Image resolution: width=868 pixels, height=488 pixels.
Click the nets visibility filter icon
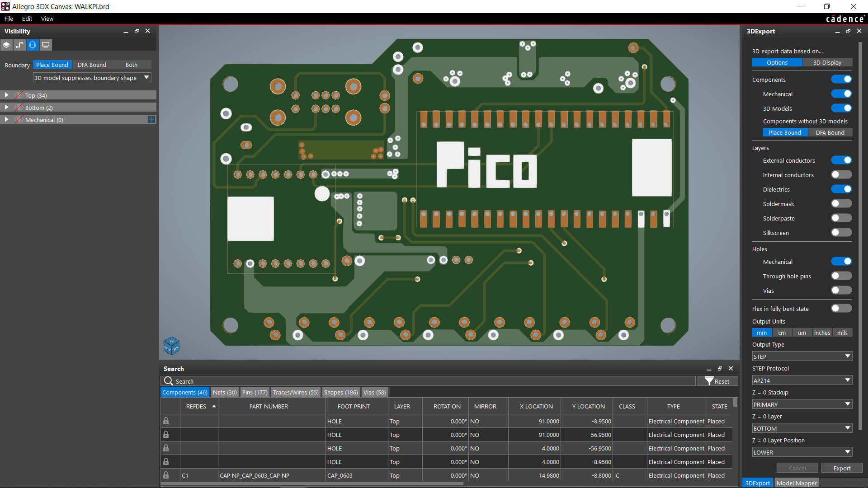pyautogui.click(x=19, y=45)
